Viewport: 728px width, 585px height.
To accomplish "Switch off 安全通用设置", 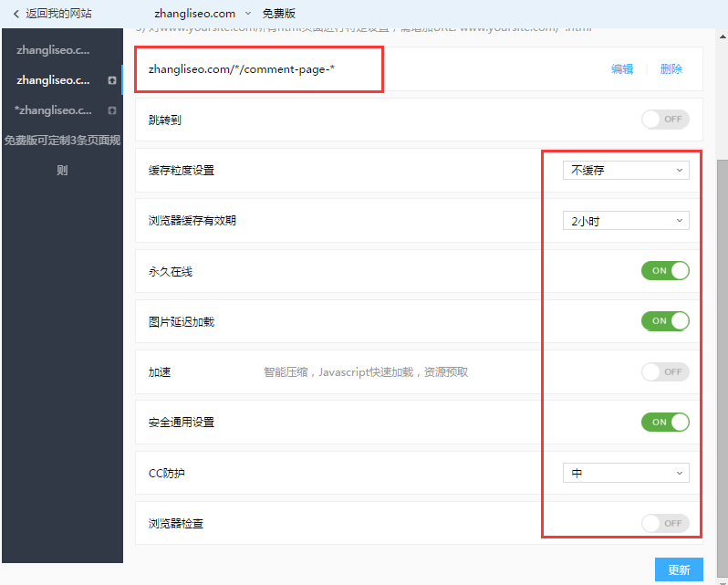I will click(x=665, y=422).
